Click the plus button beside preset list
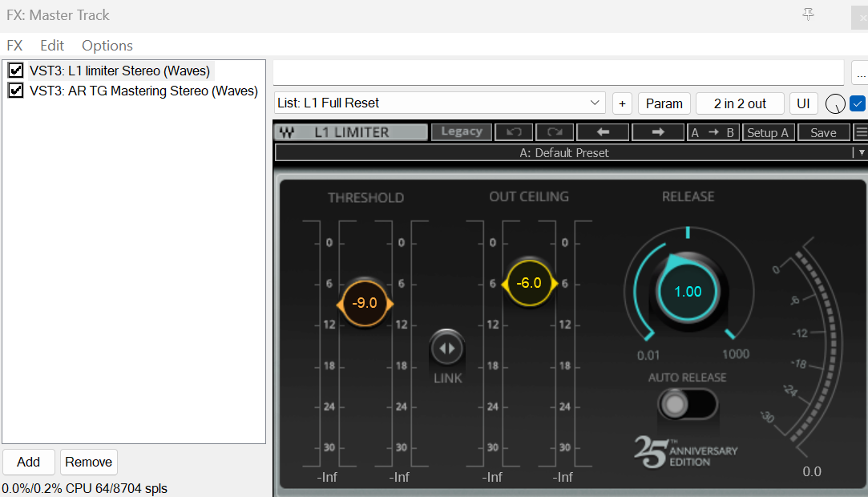The width and height of the screenshot is (868, 497). click(x=622, y=103)
